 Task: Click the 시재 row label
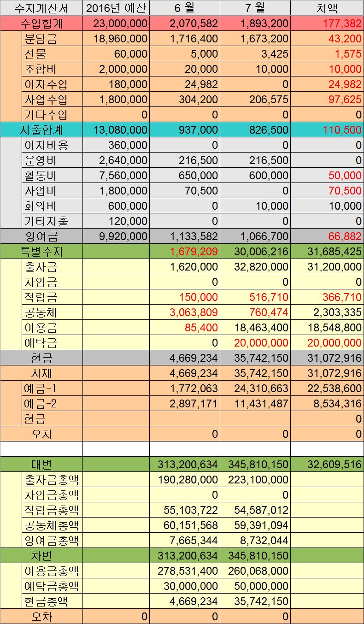click(41, 373)
